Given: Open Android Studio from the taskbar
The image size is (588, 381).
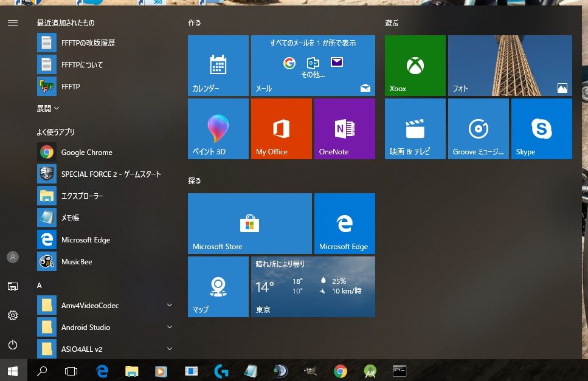Looking at the screenshot, I should pos(370,371).
